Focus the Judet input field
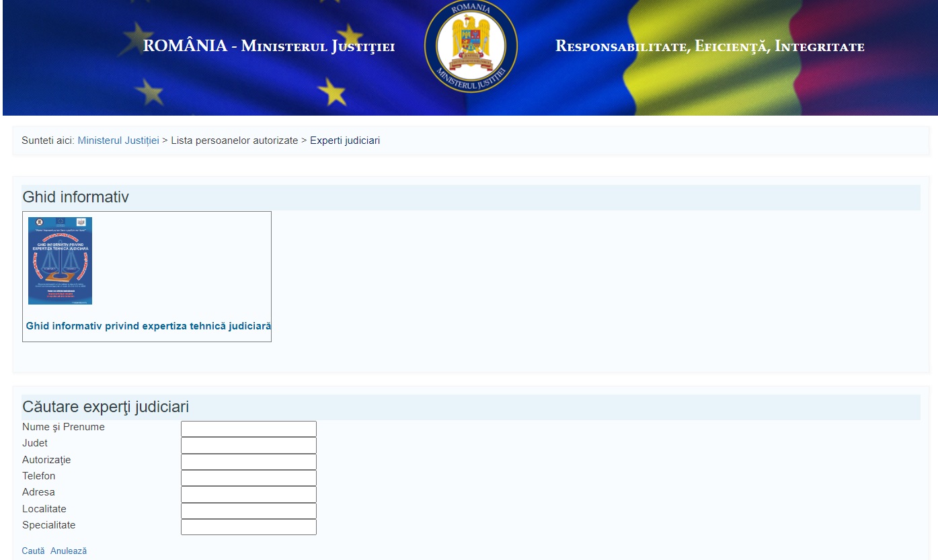 click(249, 445)
